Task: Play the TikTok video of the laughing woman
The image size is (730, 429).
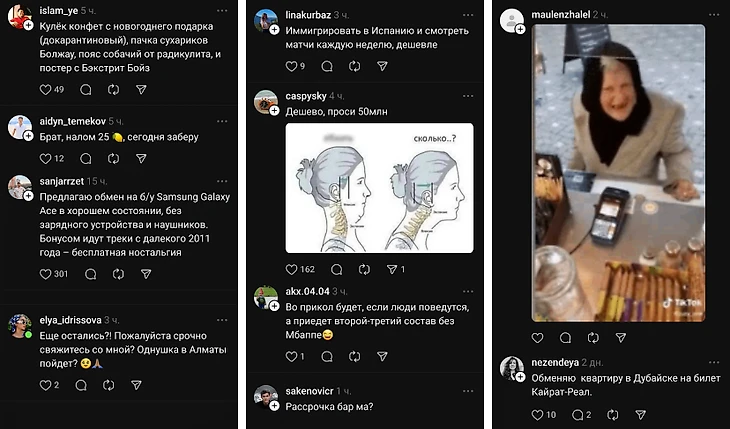Action: point(618,173)
